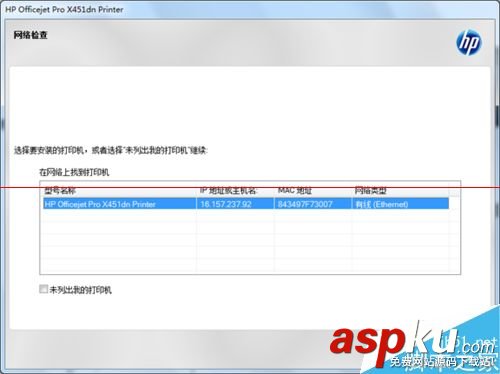Check the 未列出我的打印机 checkbox
Image resolution: width=500 pixels, height=374 pixels.
point(43,289)
